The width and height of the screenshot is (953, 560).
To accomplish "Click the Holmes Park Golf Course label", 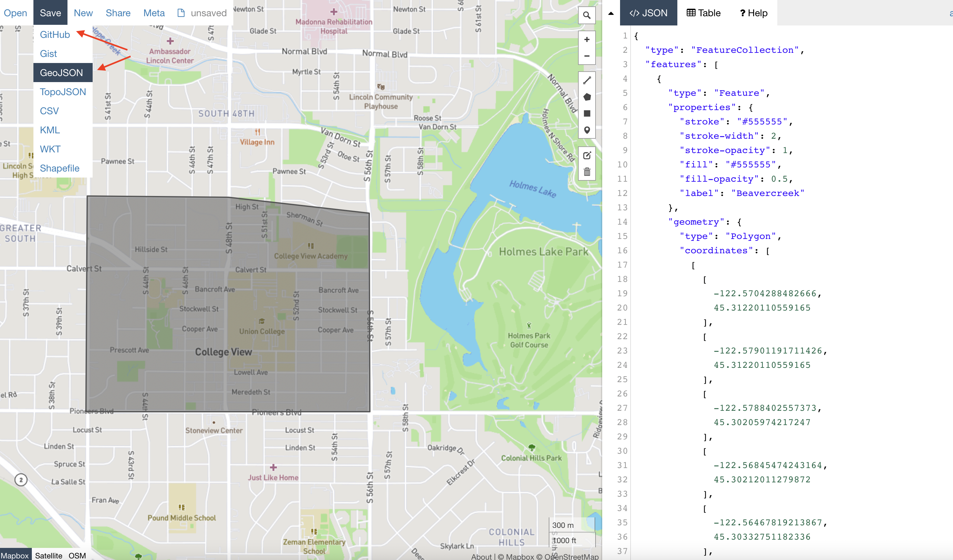I will click(529, 340).
